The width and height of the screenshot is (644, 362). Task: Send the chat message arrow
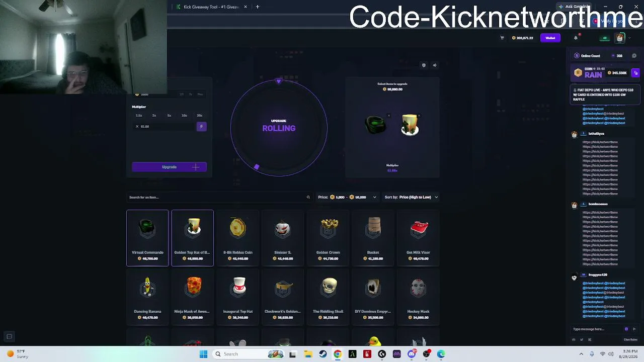(634, 329)
